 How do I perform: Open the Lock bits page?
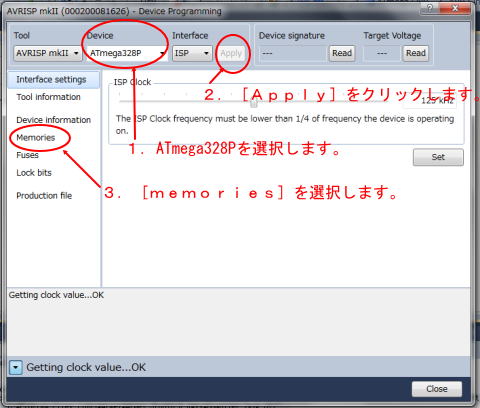point(34,173)
